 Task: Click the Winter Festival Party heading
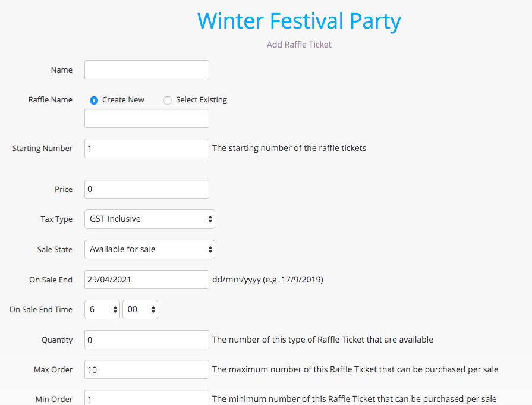pyautogui.click(x=299, y=21)
